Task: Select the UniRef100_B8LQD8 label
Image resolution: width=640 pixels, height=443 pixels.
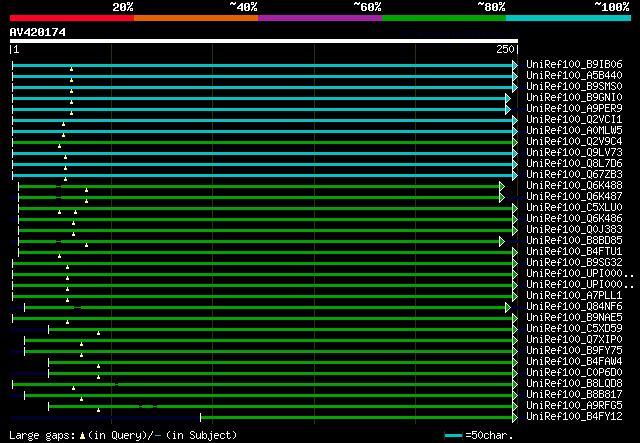Action: tap(574, 384)
